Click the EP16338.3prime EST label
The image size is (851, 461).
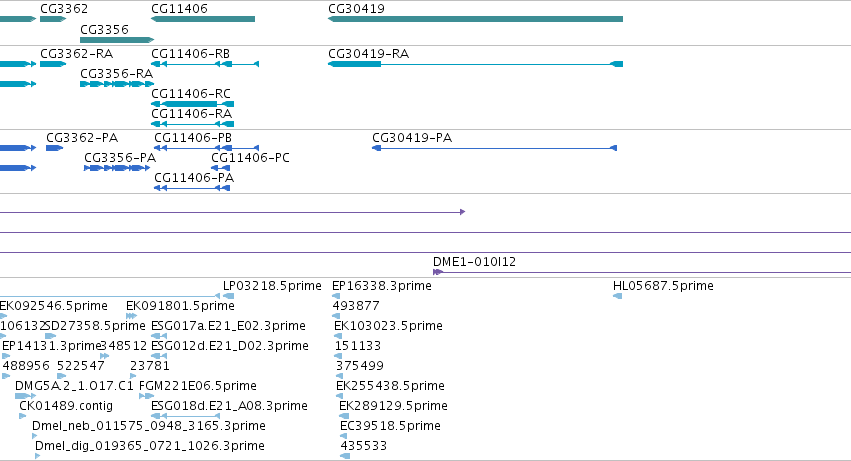[x=382, y=286]
